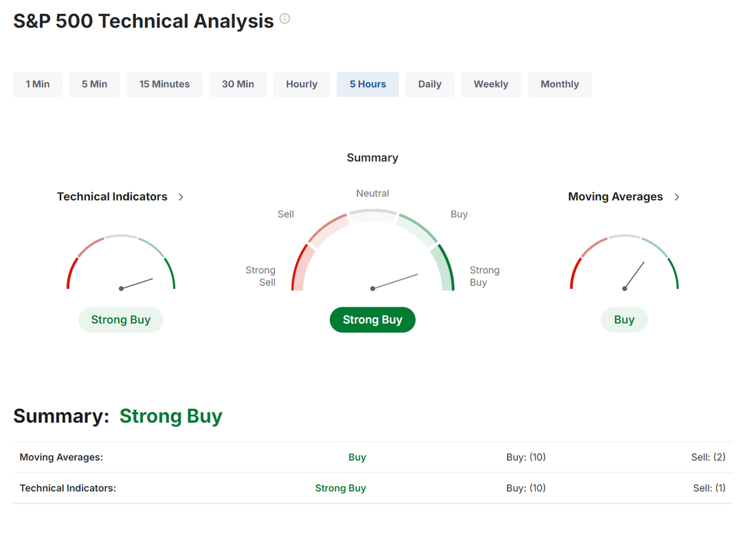Select the 1 Min timeframe tab
This screenshot has height=533, width=756.
(38, 84)
